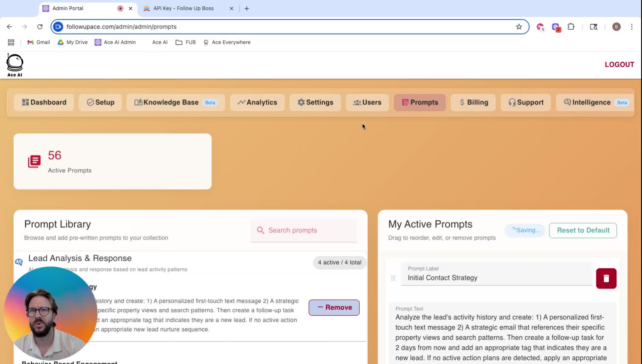Click the 'Saving...' status indicator

(525, 230)
